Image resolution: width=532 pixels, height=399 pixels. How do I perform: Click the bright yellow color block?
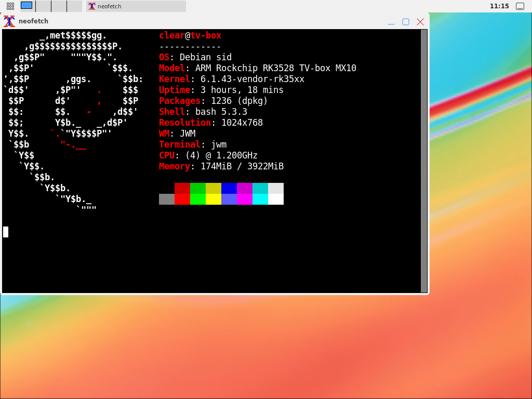[x=214, y=199]
